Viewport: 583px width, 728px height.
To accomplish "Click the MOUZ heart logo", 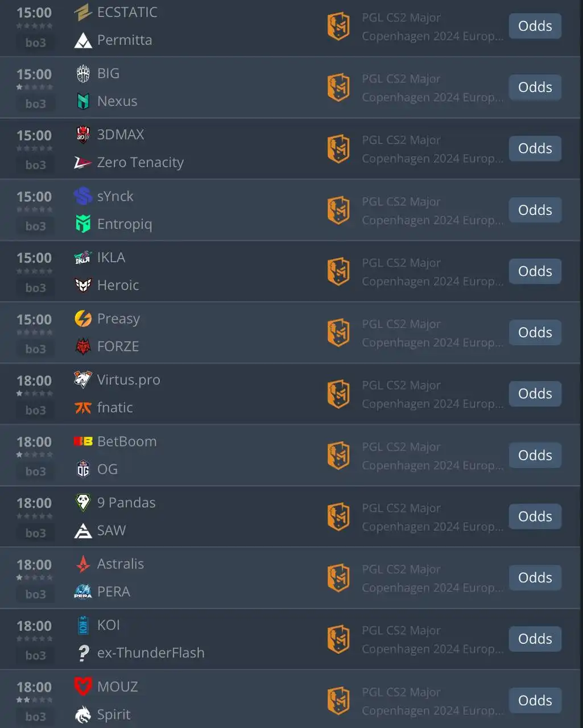I will pos(83,686).
